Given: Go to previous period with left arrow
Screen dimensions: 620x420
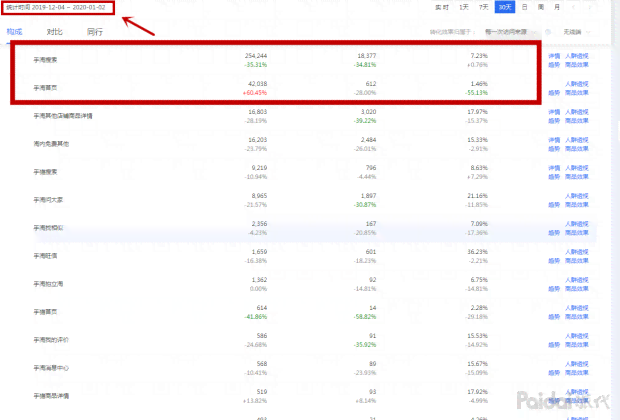Looking at the screenshot, I should coord(573,8).
